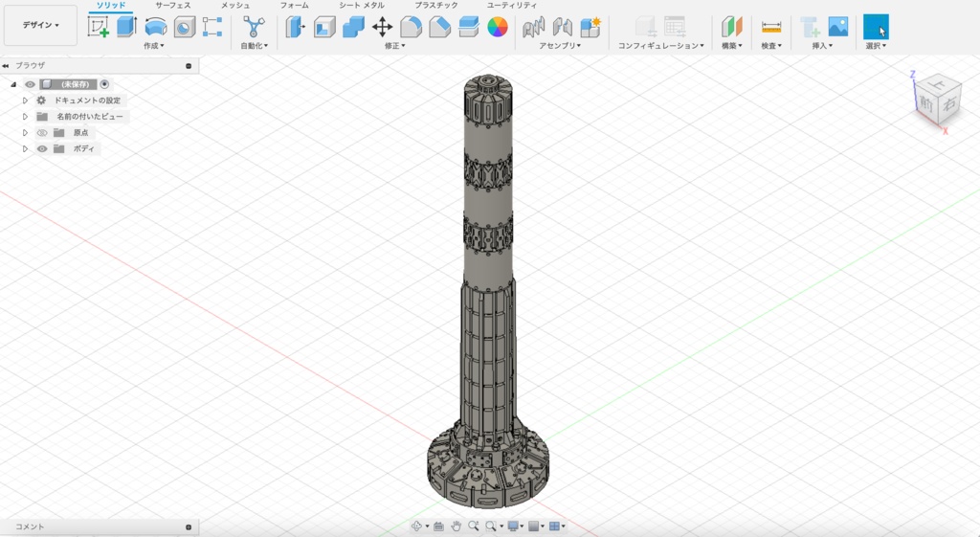Activate the Pan hand tool
Viewport: 980px width, 537px height.
click(x=456, y=526)
